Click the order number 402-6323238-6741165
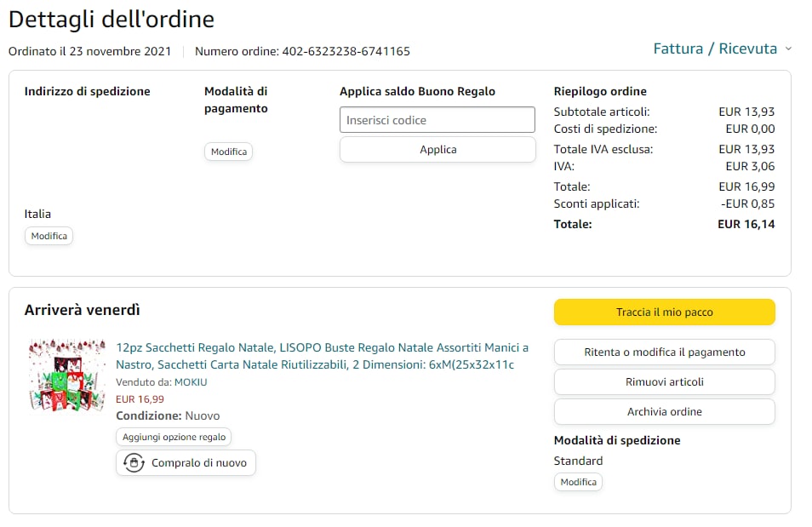The width and height of the screenshot is (812, 527). (x=346, y=51)
